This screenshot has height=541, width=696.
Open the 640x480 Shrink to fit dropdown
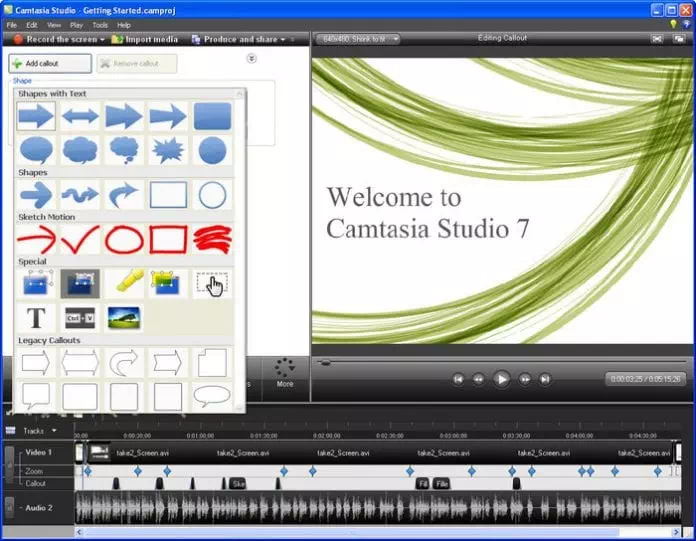click(358, 39)
